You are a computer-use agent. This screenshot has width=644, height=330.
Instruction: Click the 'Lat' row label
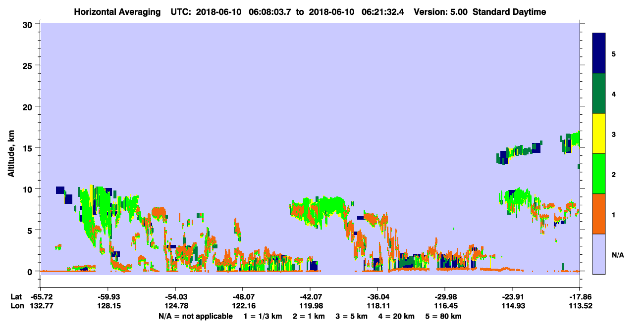[16, 297]
